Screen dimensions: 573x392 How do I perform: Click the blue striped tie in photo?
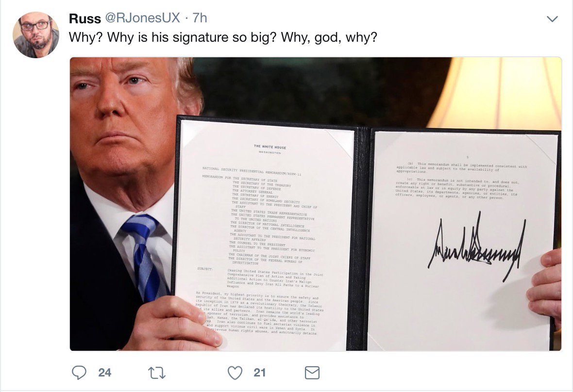[x=144, y=257]
